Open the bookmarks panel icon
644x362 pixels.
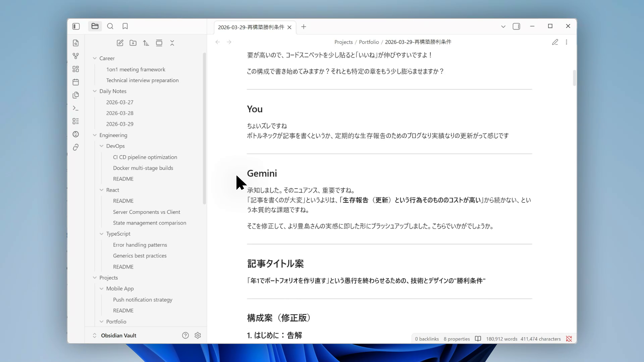[x=125, y=26]
